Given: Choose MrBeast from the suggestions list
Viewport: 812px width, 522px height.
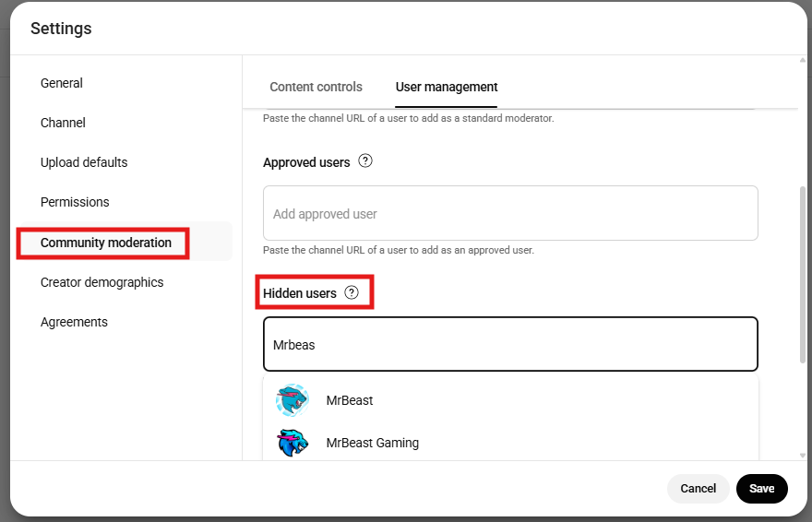Looking at the screenshot, I should 350,400.
